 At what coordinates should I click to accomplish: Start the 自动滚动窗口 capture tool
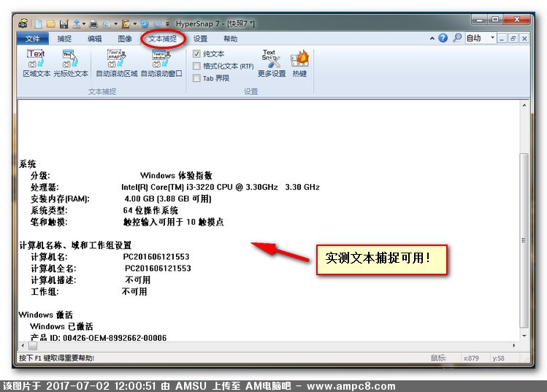pos(161,63)
